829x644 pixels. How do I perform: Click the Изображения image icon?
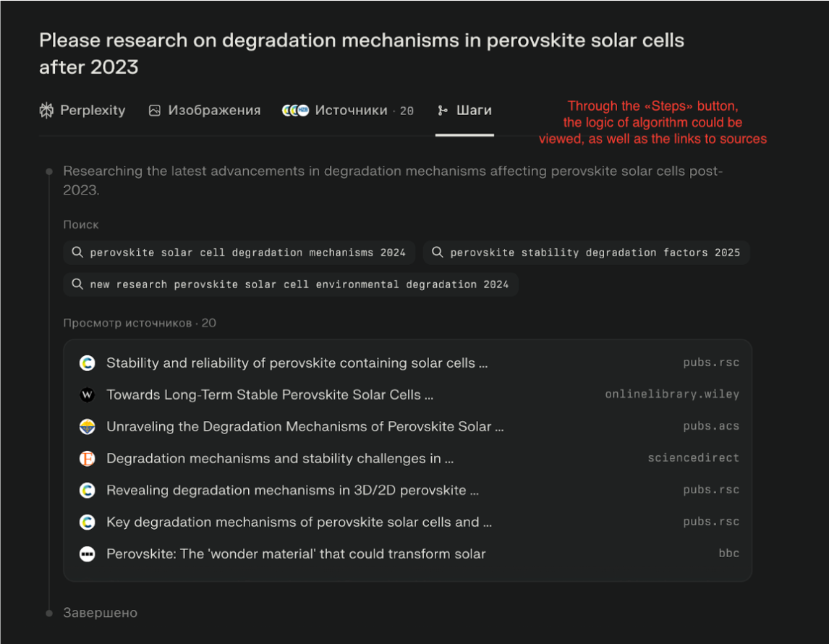coord(154,111)
